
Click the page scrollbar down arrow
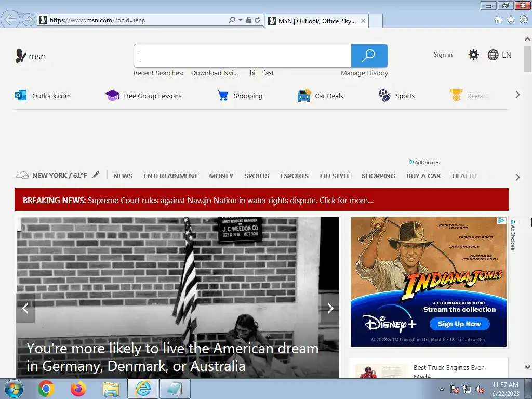(527, 367)
